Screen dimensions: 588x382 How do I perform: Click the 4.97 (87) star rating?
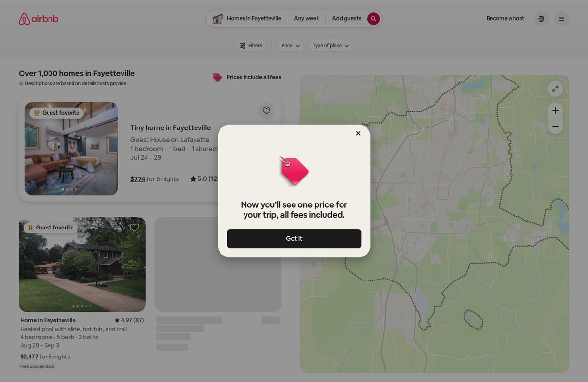(129, 320)
